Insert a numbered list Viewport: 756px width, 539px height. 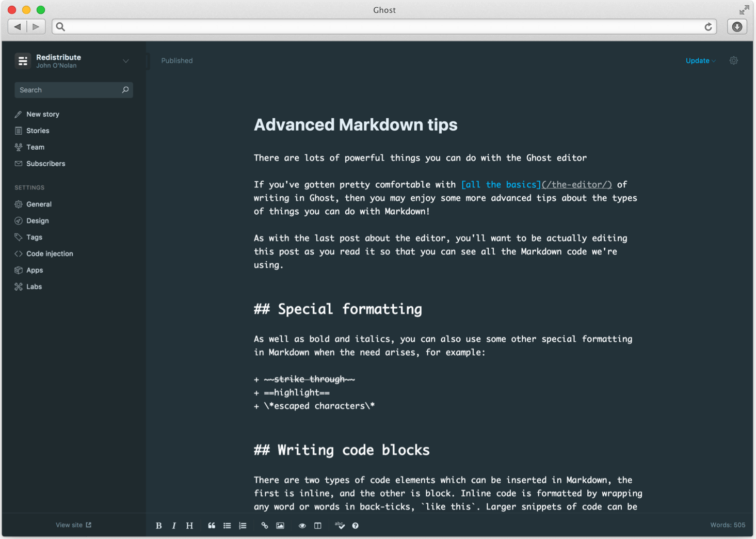click(x=243, y=526)
